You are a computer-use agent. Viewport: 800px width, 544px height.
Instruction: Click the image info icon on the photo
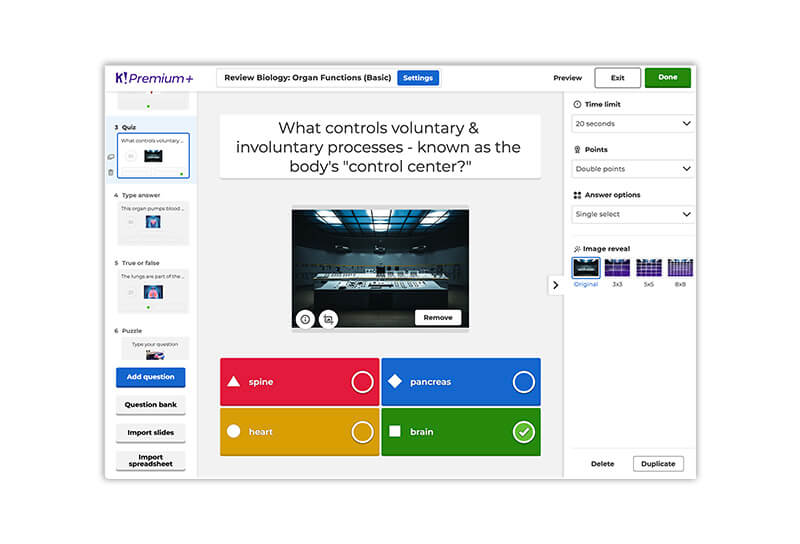pos(306,319)
